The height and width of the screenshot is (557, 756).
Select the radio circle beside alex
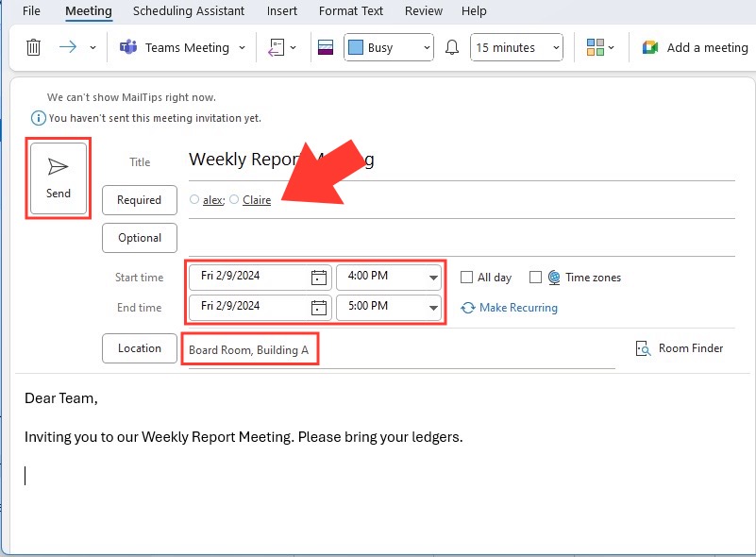coord(194,199)
